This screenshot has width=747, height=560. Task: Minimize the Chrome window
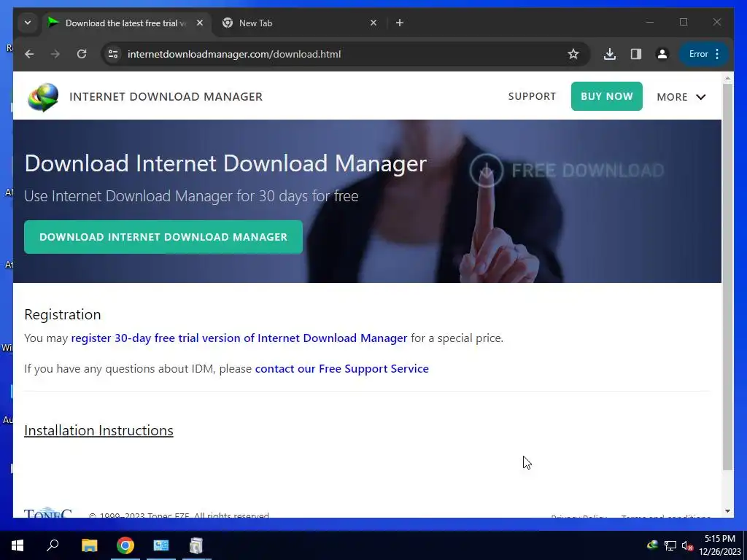coord(650,23)
